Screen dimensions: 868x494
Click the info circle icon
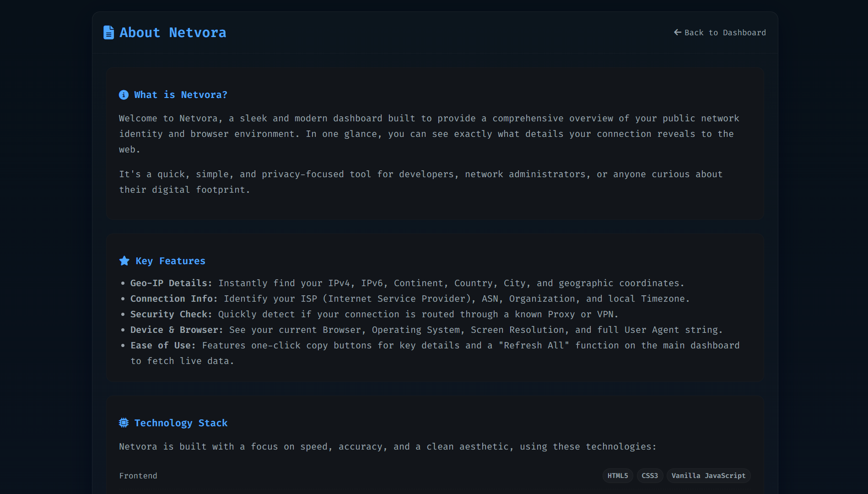pyautogui.click(x=124, y=95)
